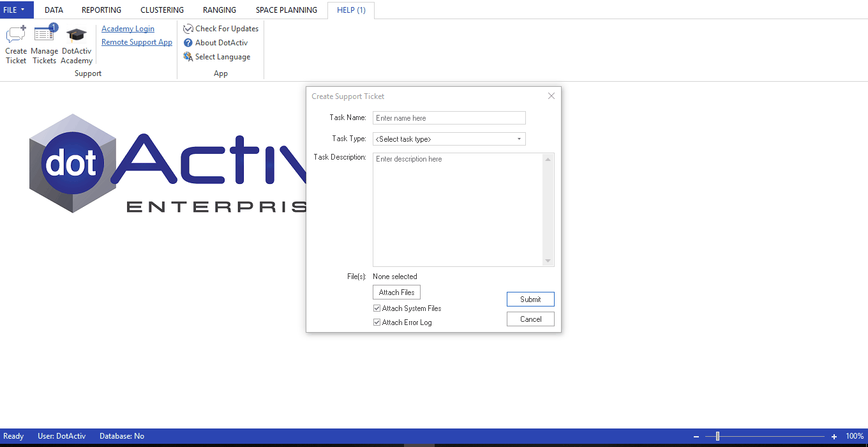The height and width of the screenshot is (447, 868).
Task: Go to the RANGING tab
Action: click(x=220, y=10)
